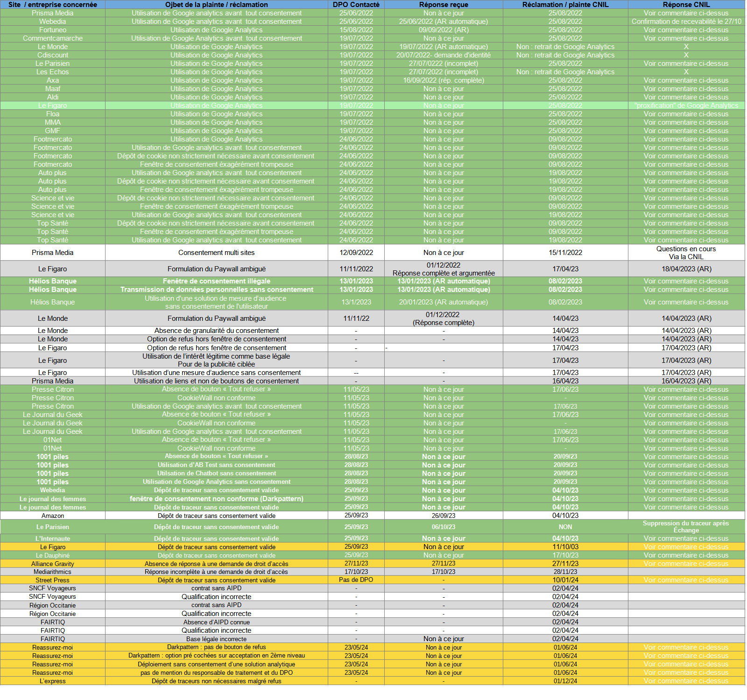Screen dimensions: 747x700
Task: Select the 'Amazon' site cell
Action: [x=53, y=516]
